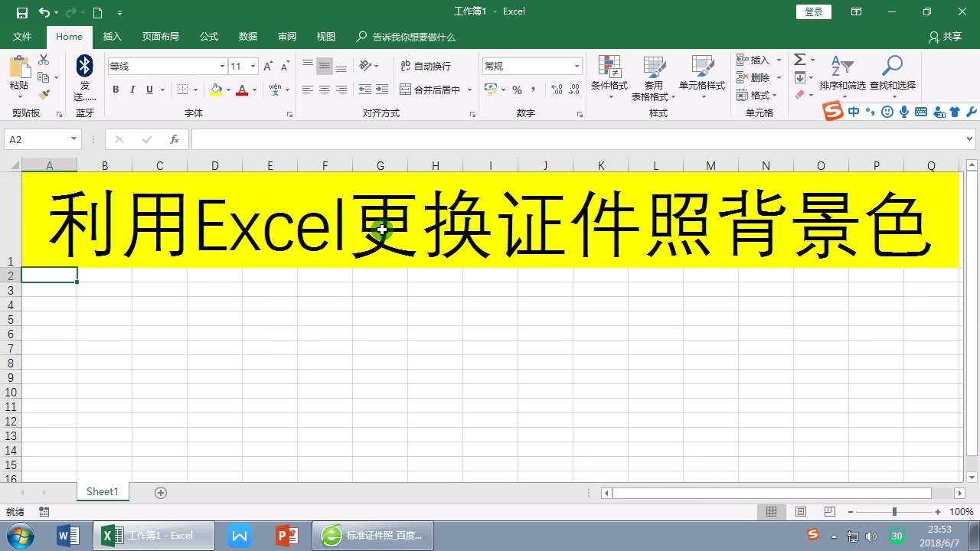
Task: Switch to the 页面布局 tab
Action: pyautogui.click(x=161, y=37)
